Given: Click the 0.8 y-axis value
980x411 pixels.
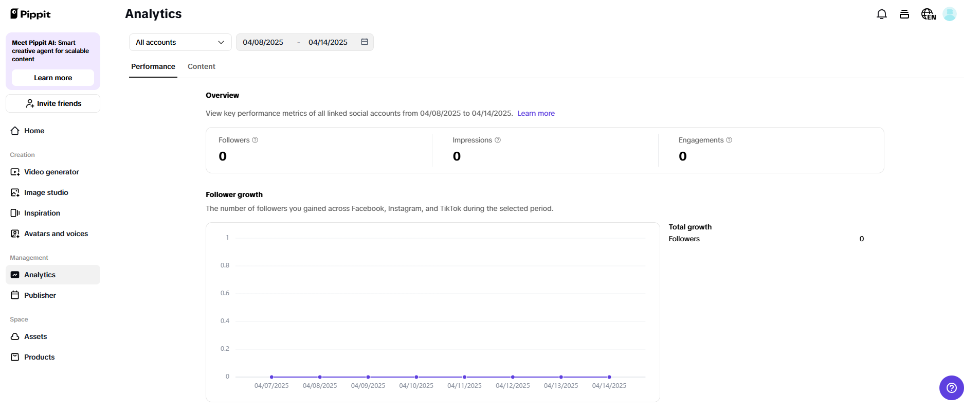Looking at the screenshot, I should [x=225, y=265].
